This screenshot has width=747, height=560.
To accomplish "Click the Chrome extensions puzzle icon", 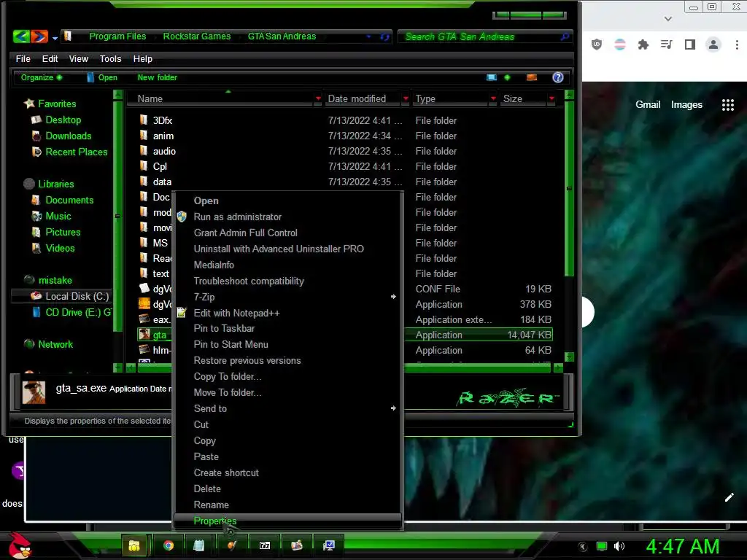I will (x=643, y=44).
